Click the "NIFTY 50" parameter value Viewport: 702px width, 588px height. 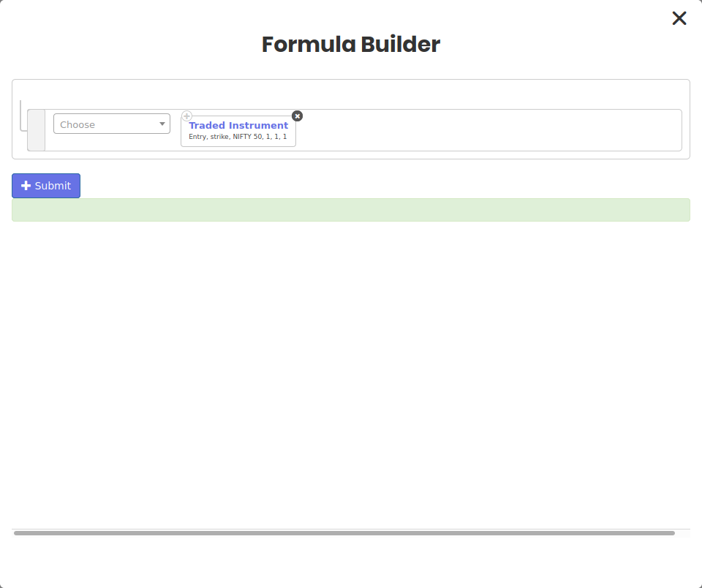pos(247,137)
